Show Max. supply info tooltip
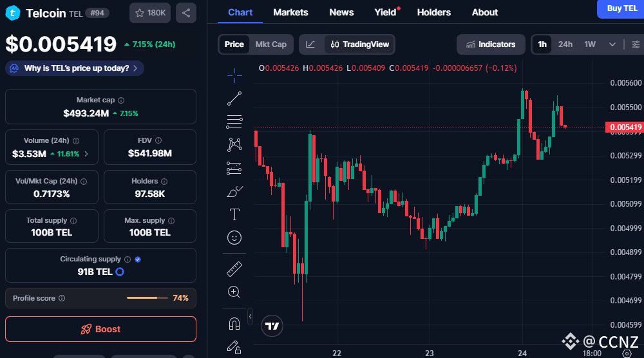 point(171,221)
